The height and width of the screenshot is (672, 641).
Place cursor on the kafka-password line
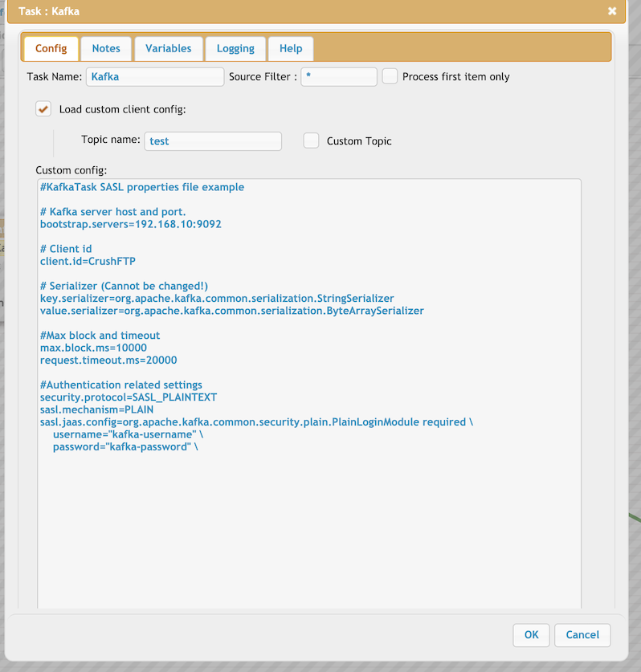[125, 446]
